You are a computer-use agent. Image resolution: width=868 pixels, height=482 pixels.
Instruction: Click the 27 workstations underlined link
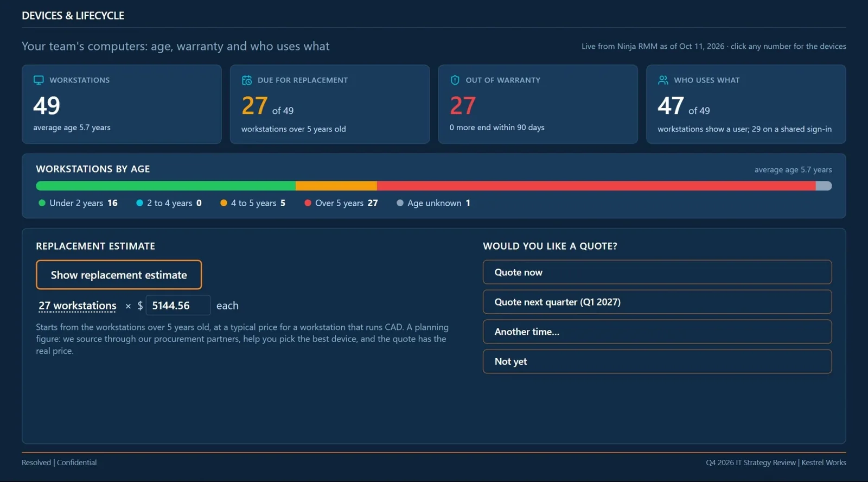[77, 306]
